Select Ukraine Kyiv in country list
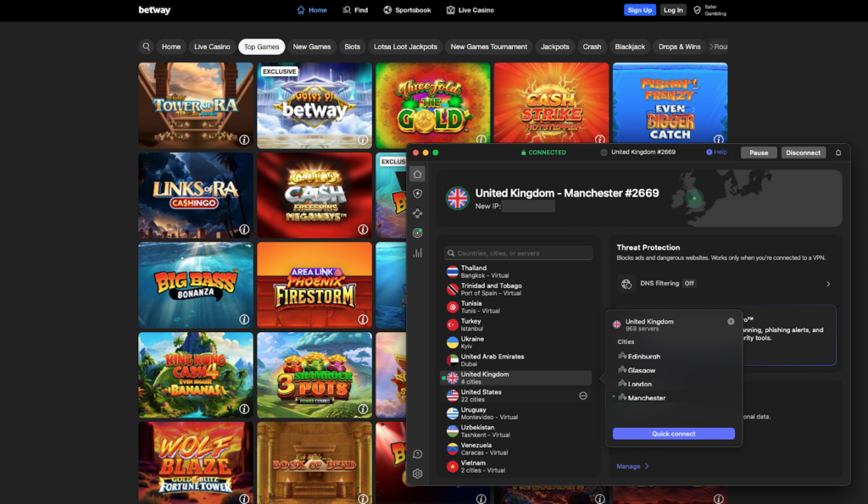The width and height of the screenshot is (868, 504). tap(516, 342)
